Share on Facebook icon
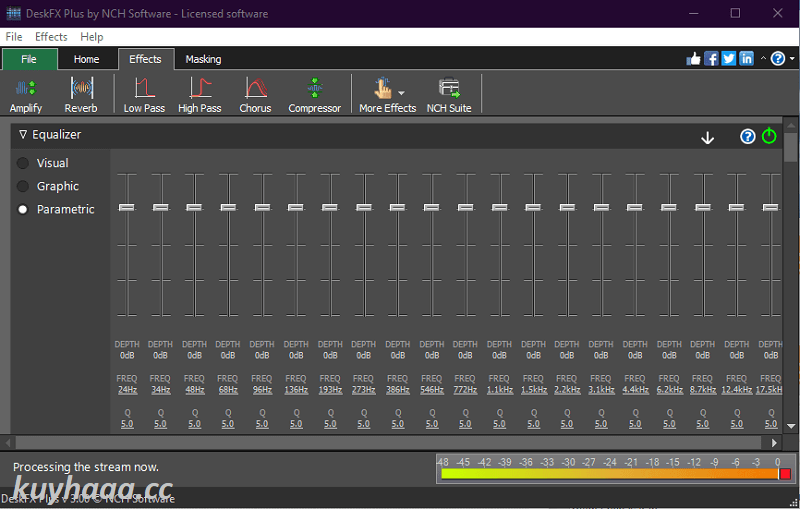Screen dimensions: 800x509 pos(711,59)
